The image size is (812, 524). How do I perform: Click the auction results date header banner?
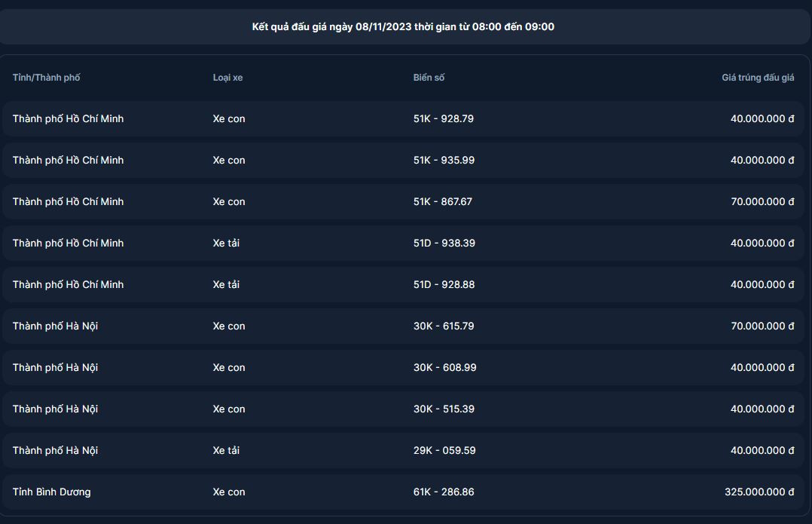coord(403,27)
